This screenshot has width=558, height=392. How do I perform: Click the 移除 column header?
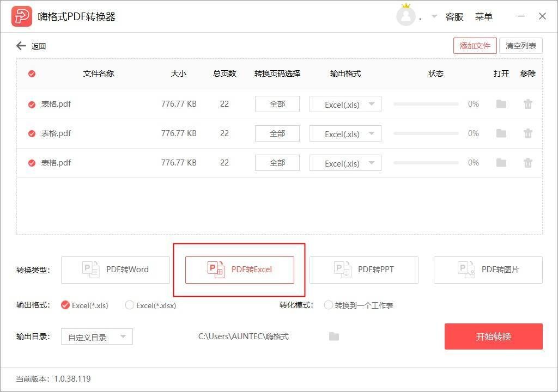(x=527, y=73)
